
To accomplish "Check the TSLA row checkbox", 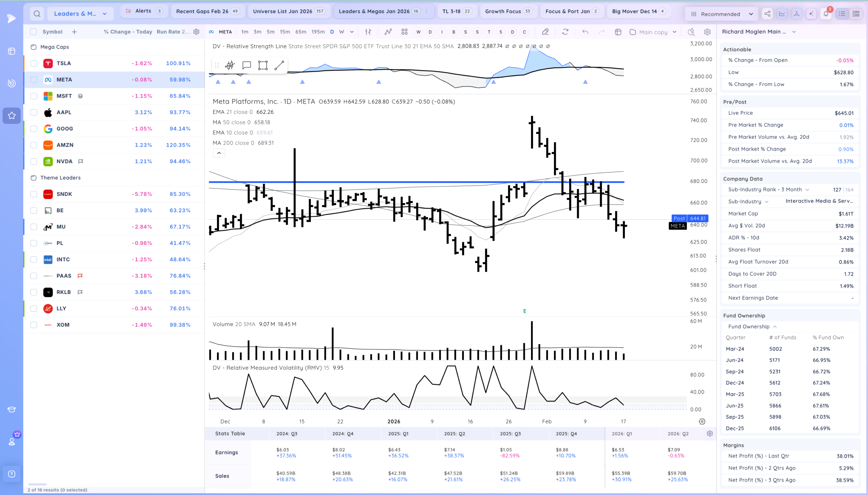I will click(34, 63).
